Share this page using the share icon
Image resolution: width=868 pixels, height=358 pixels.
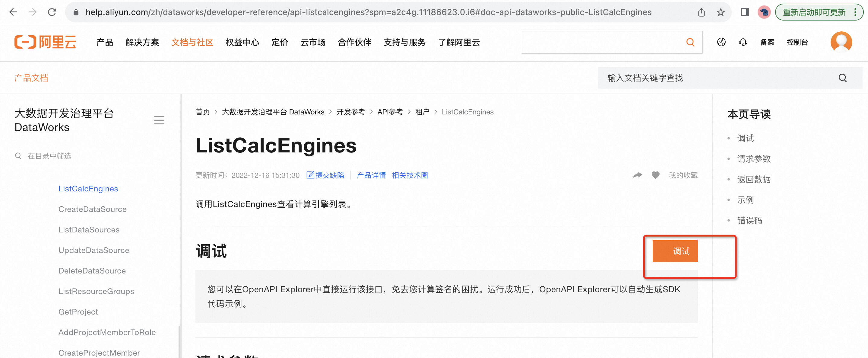click(701, 12)
